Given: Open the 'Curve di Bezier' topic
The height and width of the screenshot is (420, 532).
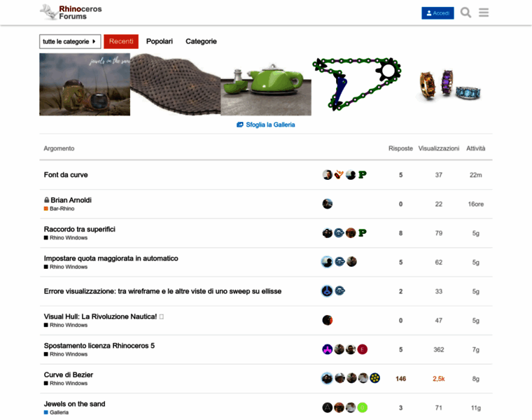Looking at the screenshot, I should pyautogui.click(x=68, y=375).
